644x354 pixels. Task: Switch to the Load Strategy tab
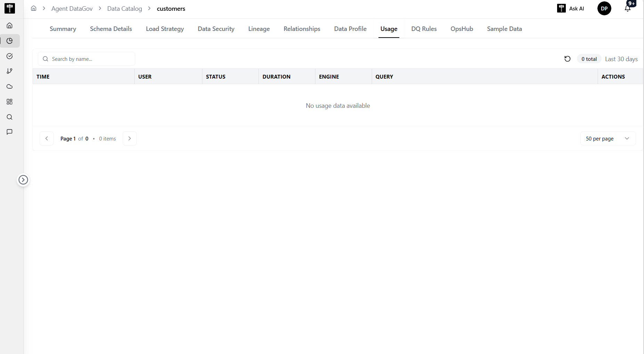point(165,29)
